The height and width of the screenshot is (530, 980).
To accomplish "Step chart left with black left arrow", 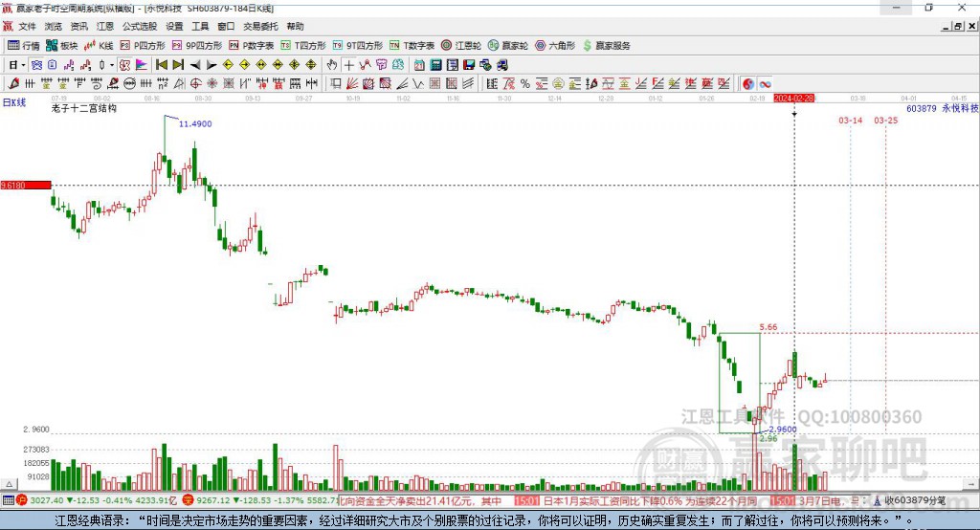I will pyautogui.click(x=195, y=65).
